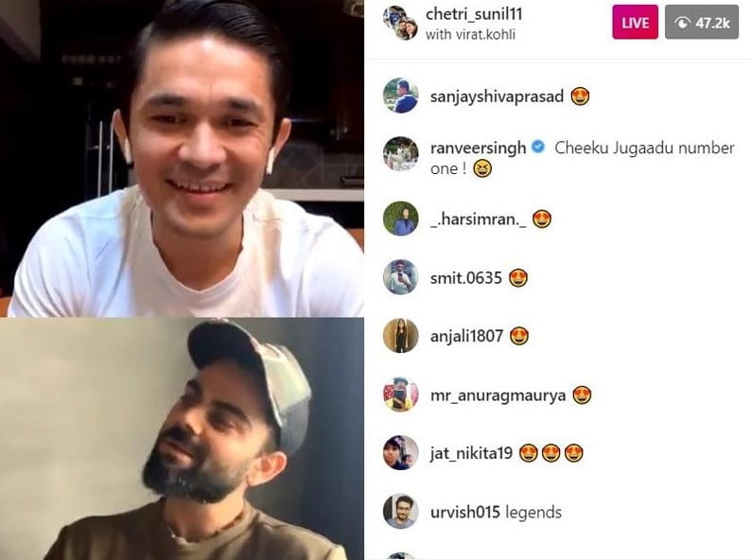The height and width of the screenshot is (560, 752).
Task: Open smit.0635's profile avatar
Action: (x=400, y=276)
